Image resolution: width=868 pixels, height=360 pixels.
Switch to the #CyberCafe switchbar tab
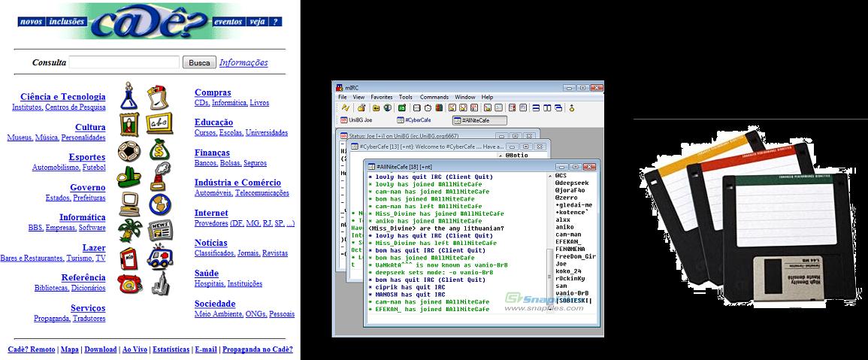click(x=414, y=120)
